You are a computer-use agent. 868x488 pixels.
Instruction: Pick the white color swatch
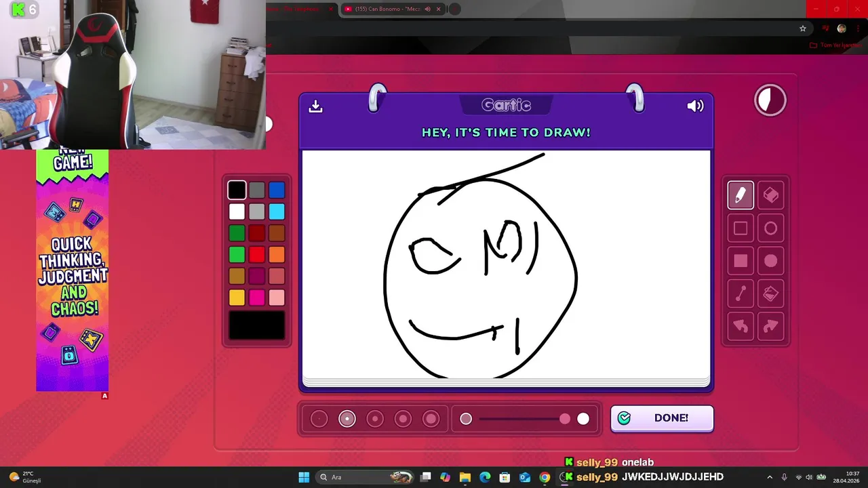pos(237,211)
